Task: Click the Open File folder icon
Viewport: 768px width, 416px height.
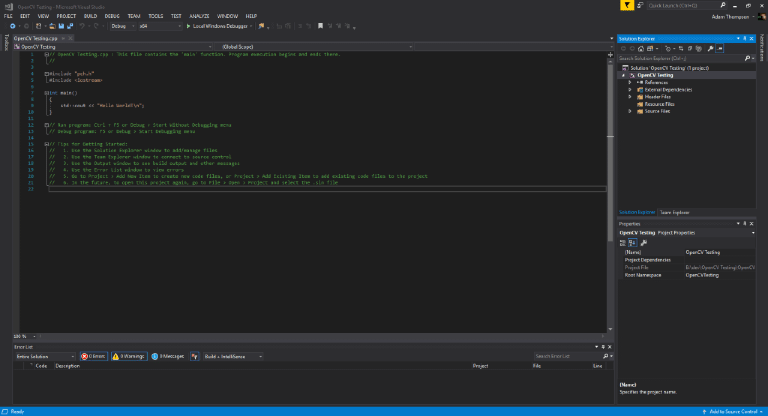Action: (x=52, y=26)
